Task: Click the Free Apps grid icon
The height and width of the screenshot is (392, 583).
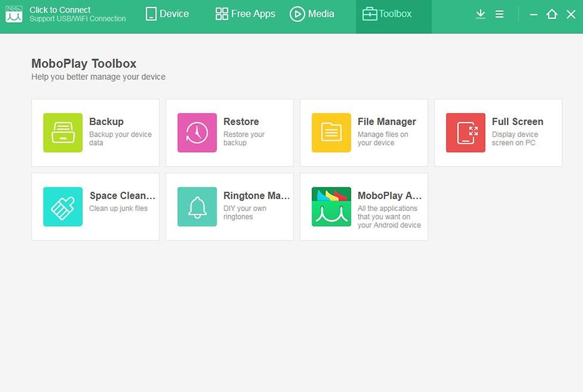Action: [x=222, y=14]
